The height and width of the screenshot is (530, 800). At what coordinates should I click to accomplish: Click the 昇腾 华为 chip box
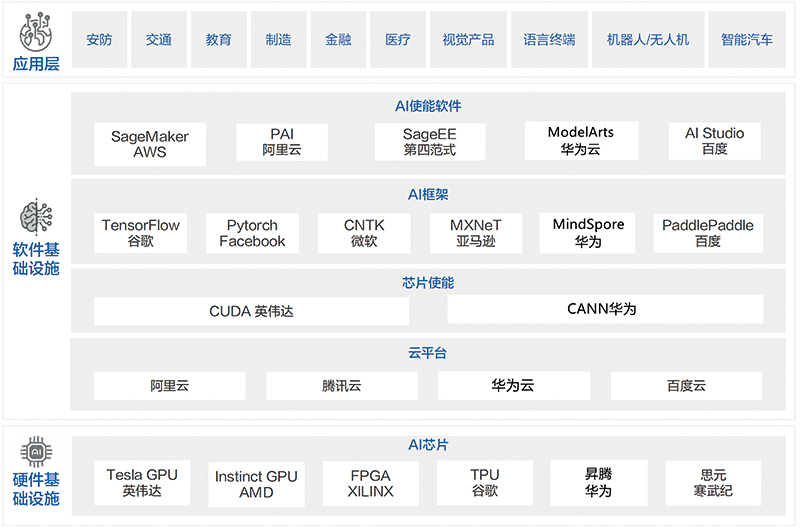pyautogui.click(x=599, y=483)
